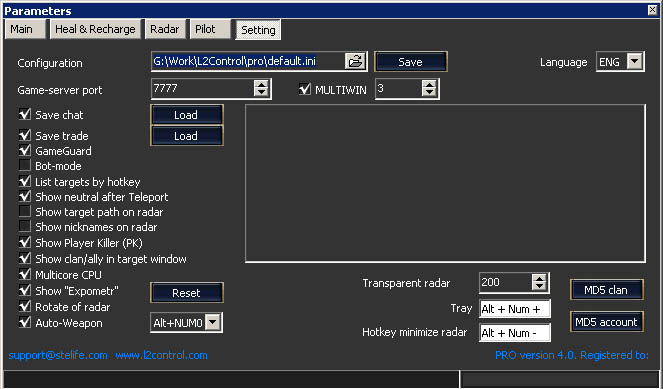Click the large empty log text area

point(445,184)
